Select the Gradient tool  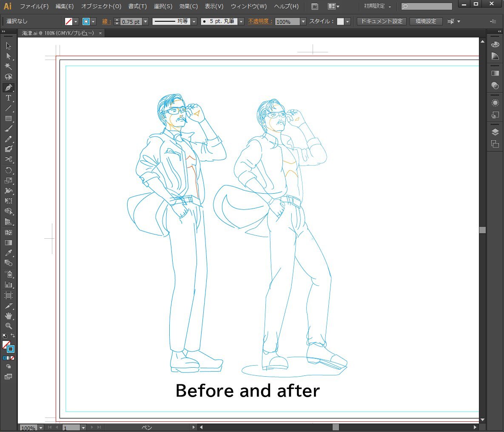9,243
